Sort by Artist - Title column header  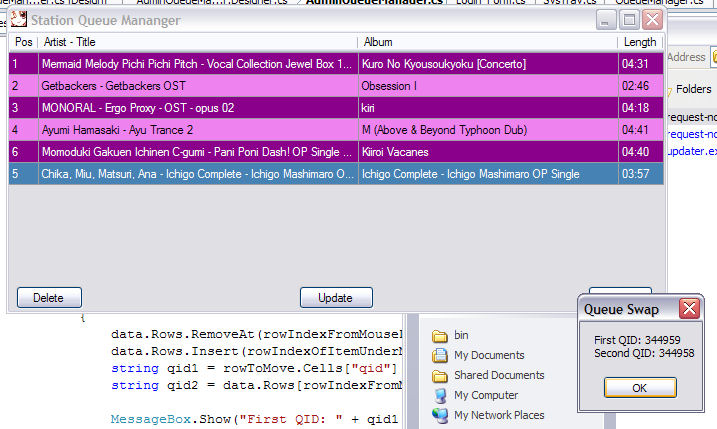[196, 42]
